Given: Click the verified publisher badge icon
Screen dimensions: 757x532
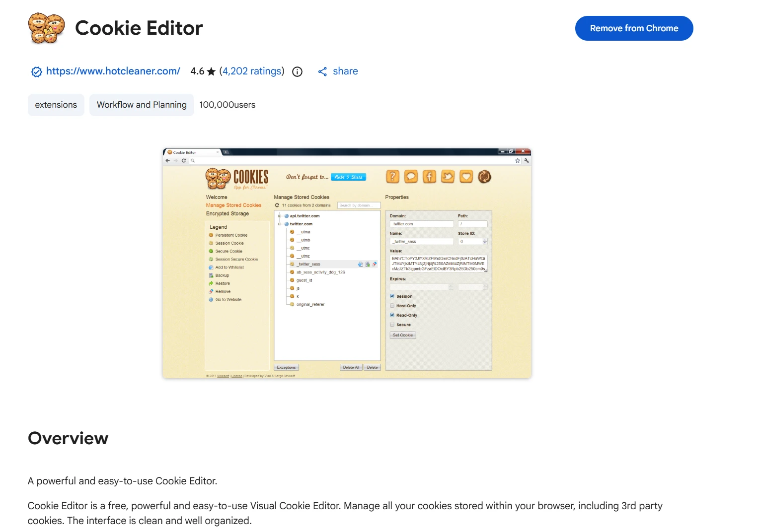Looking at the screenshot, I should click(x=37, y=71).
